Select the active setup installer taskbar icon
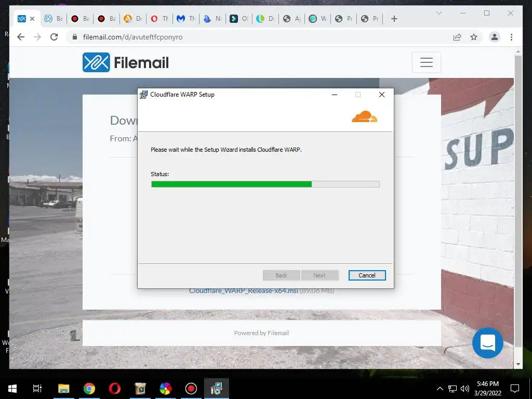 click(x=217, y=389)
